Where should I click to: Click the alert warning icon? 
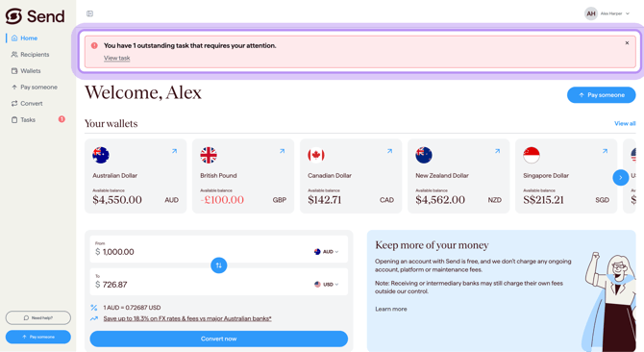[94, 45]
